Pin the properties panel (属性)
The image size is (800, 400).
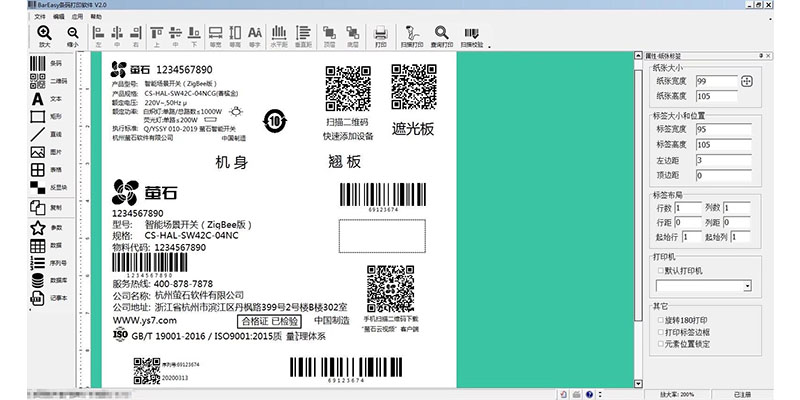tap(761, 56)
